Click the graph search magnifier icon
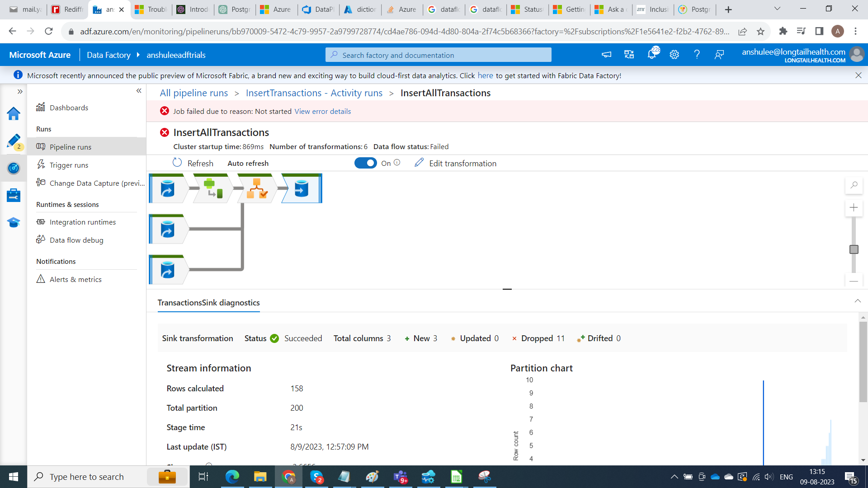The image size is (868, 488). (854, 185)
